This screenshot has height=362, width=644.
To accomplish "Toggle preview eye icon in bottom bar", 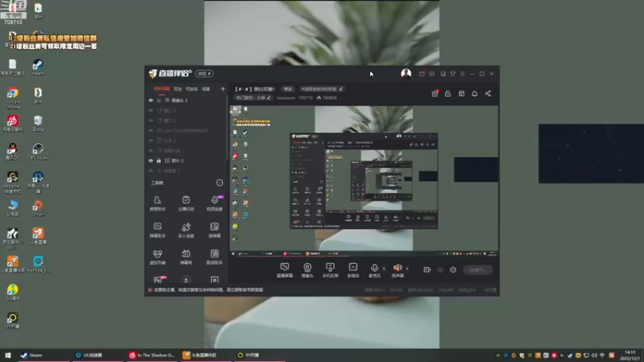I will [x=440, y=269].
